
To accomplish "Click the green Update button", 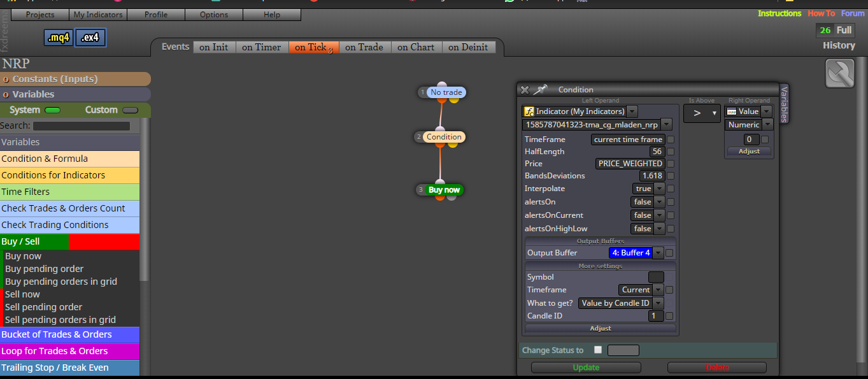I will click(x=586, y=368).
